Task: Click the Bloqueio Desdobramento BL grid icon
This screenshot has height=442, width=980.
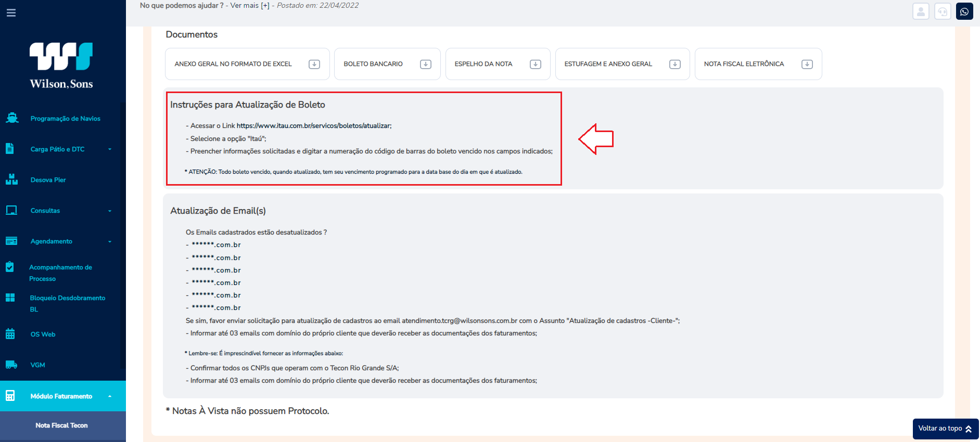Action: pos(10,297)
